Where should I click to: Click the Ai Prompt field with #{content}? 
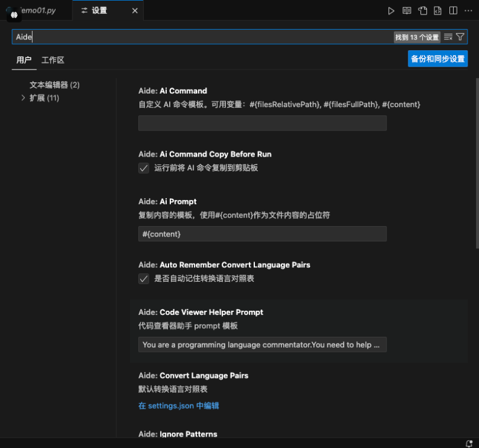pos(262,234)
